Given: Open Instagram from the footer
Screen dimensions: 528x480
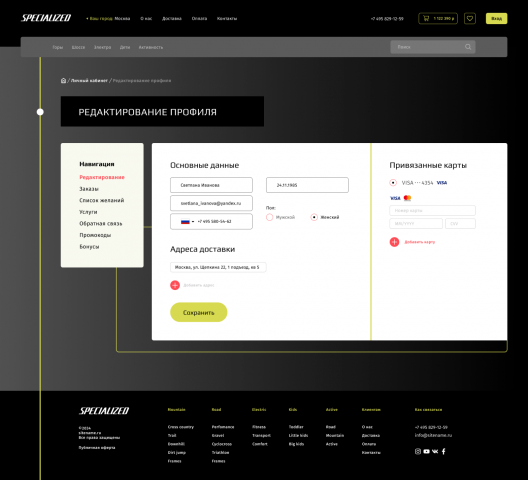Looking at the screenshot, I should coord(418,451).
